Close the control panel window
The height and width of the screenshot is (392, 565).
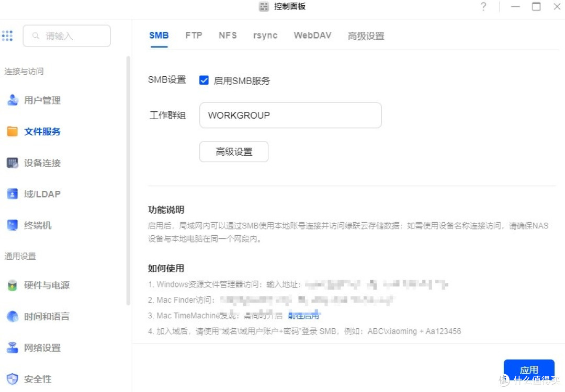(x=557, y=6)
